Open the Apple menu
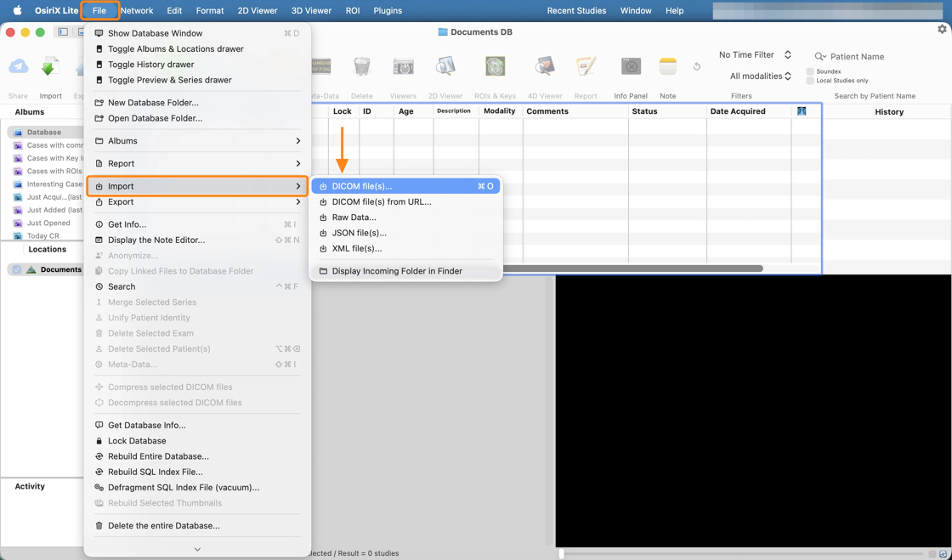952x560 pixels. click(18, 10)
